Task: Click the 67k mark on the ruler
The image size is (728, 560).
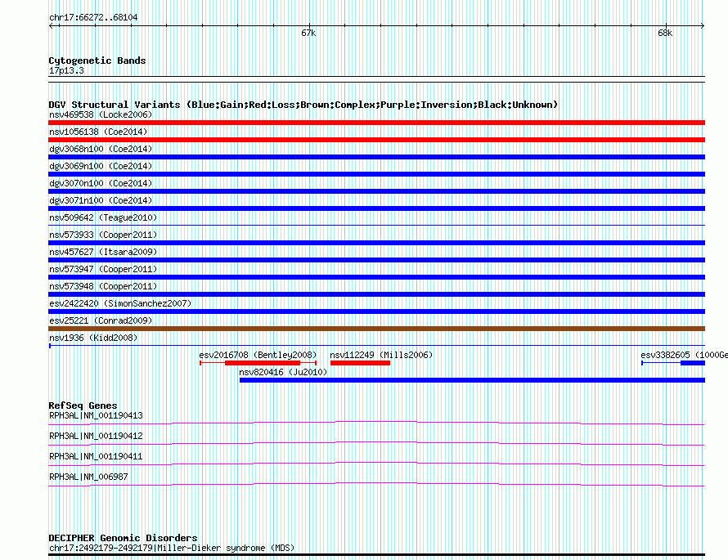Action: click(x=308, y=33)
